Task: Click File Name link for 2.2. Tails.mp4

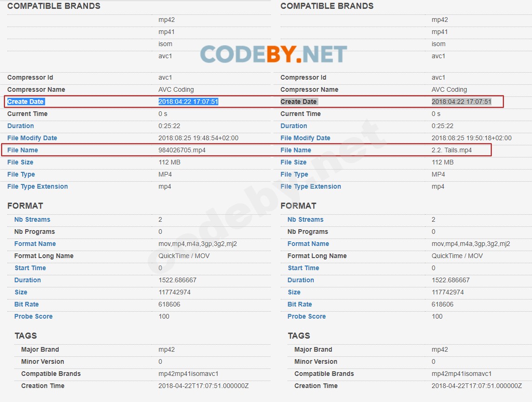Action: coord(296,150)
